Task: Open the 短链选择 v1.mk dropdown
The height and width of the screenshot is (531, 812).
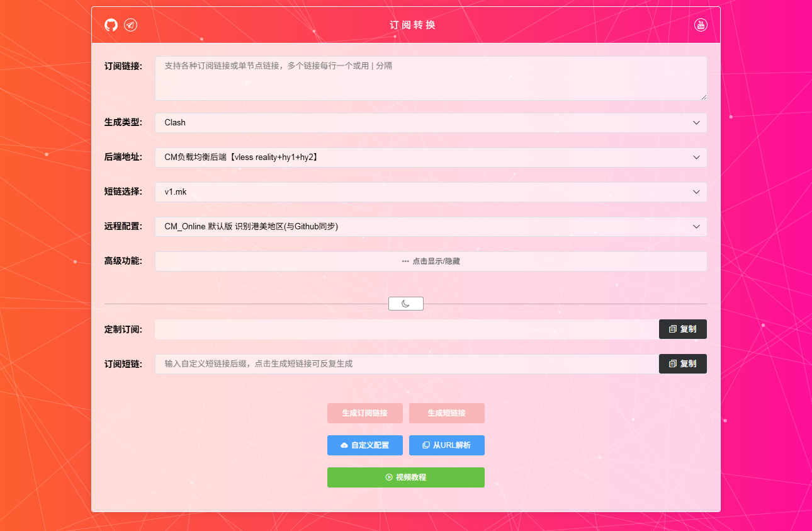Action: (431, 191)
